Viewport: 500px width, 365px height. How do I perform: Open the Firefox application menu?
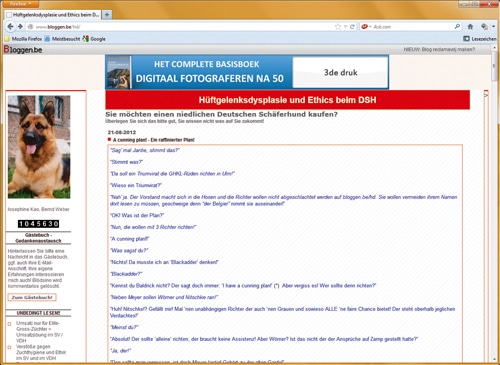(19, 4)
